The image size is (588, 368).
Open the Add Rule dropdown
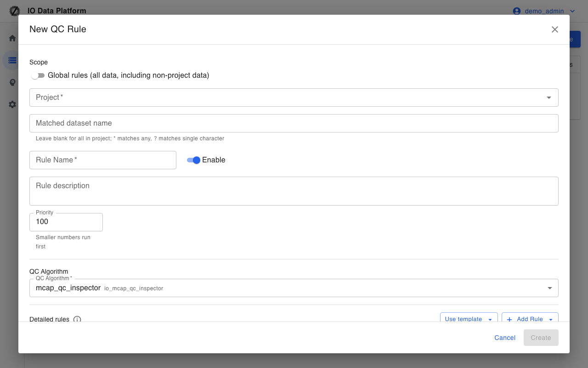(x=530, y=317)
